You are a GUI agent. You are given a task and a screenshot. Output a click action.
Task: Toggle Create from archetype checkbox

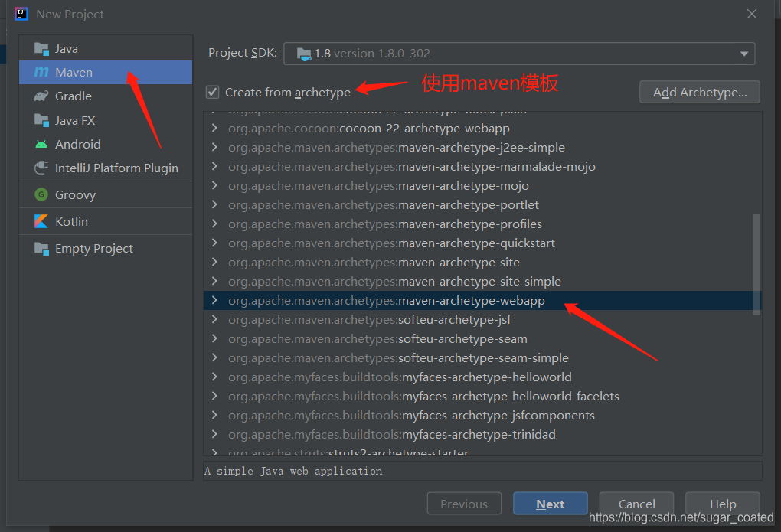click(213, 92)
